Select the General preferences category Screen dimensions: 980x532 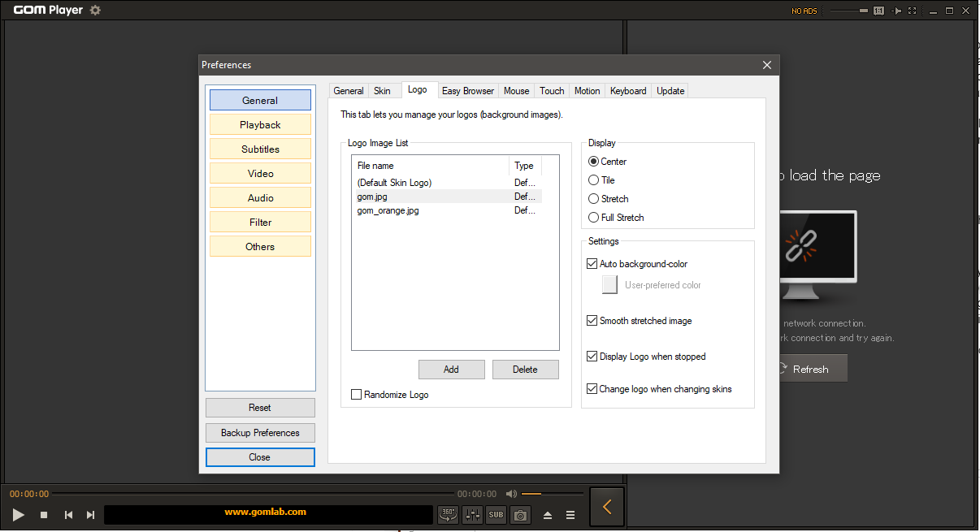pyautogui.click(x=260, y=100)
